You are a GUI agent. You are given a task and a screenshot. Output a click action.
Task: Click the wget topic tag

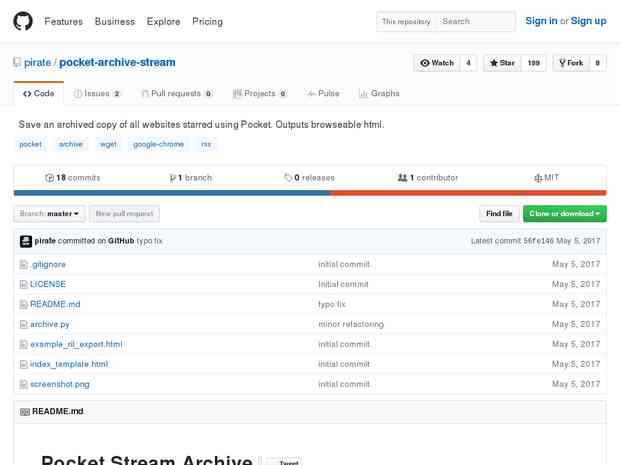[x=108, y=144]
